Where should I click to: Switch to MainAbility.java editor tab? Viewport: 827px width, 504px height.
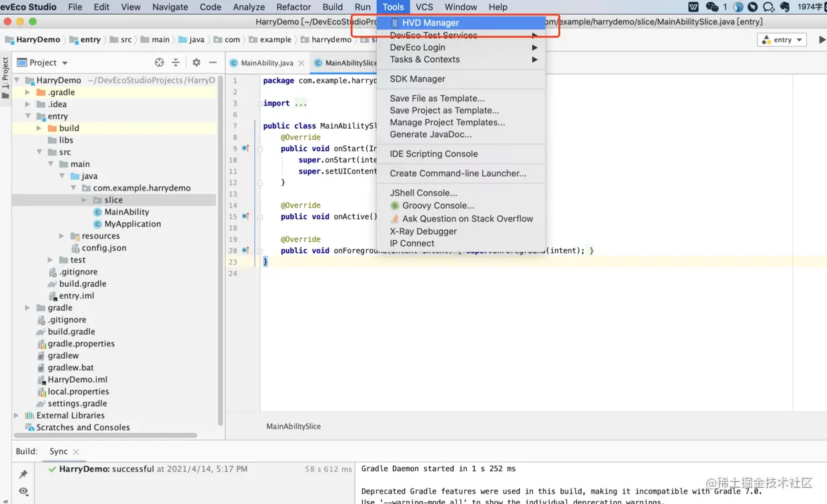(x=267, y=63)
